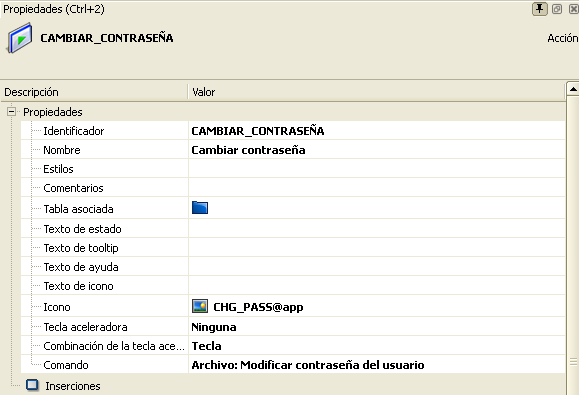
Task: Select the Texto de tooltip row
Action: (x=293, y=248)
